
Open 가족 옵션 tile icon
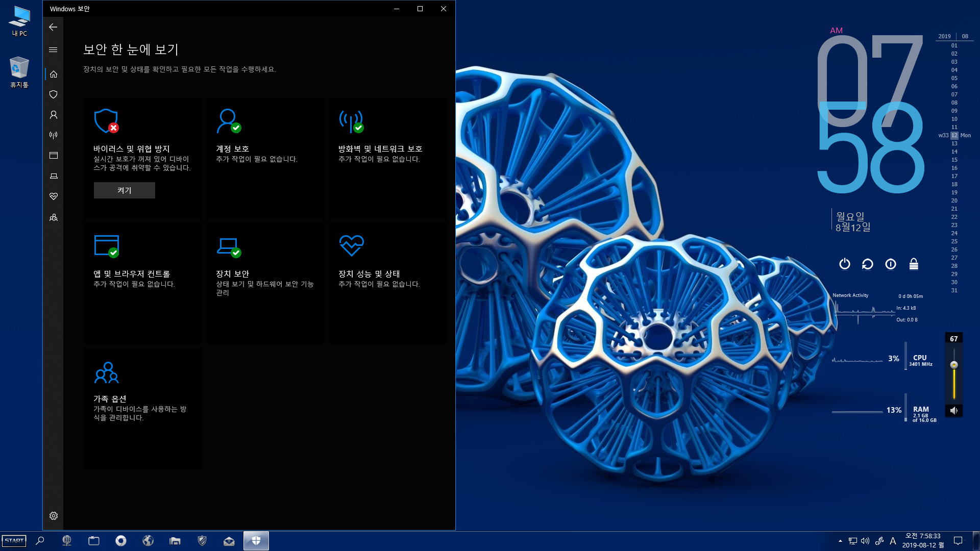(107, 372)
